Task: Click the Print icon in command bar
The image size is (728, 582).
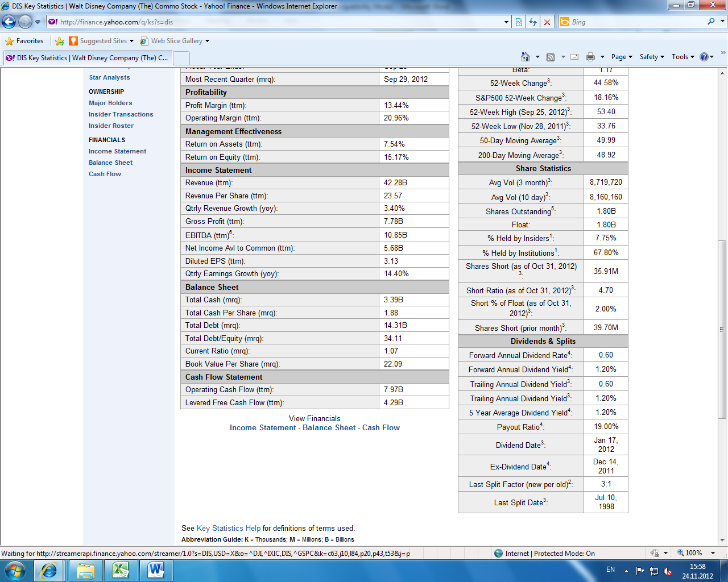Action: (x=590, y=57)
